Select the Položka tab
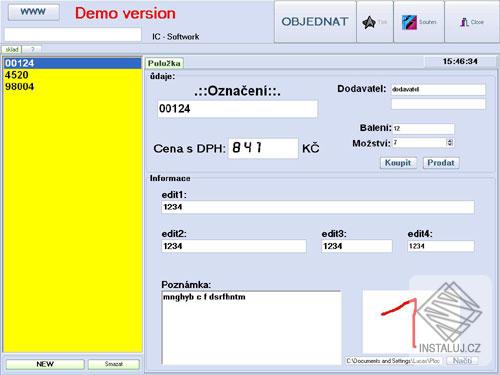The width and height of the screenshot is (500, 375). pyautogui.click(x=164, y=63)
